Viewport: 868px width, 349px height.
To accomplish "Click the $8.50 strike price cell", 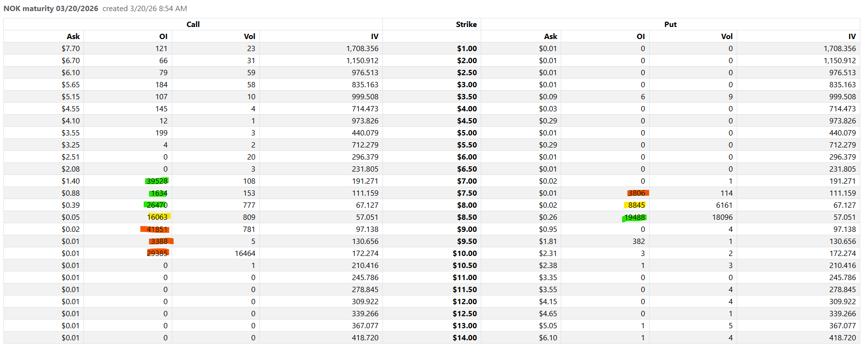I will (467, 217).
